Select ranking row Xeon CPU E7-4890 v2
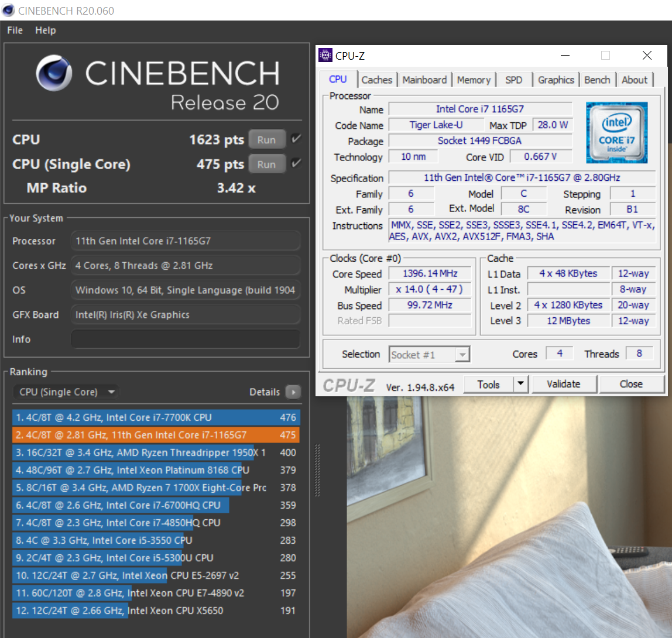Viewport: 672px width, 638px height. click(x=156, y=593)
